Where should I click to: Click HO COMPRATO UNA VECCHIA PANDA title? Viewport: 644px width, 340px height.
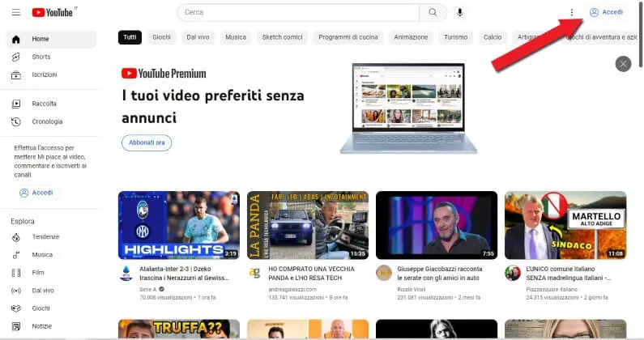pyautogui.click(x=311, y=274)
